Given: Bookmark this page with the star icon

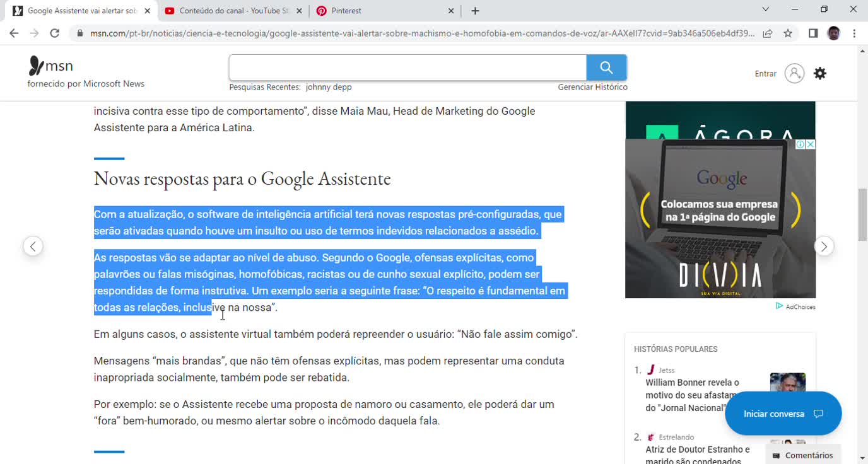Looking at the screenshot, I should click(788, 33).
